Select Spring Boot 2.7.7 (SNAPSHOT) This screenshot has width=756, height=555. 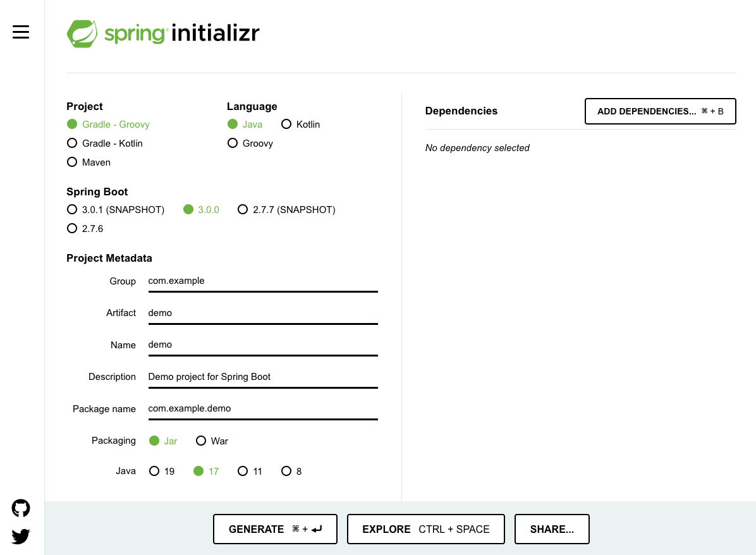pos(286,209)
